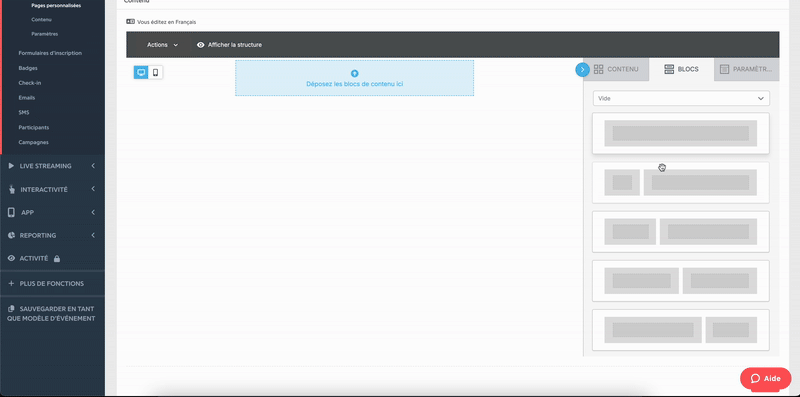Screen dimensions: 800x397
Task: Collapse the side panel with blue arrow
Action: [x=583, y=69]
